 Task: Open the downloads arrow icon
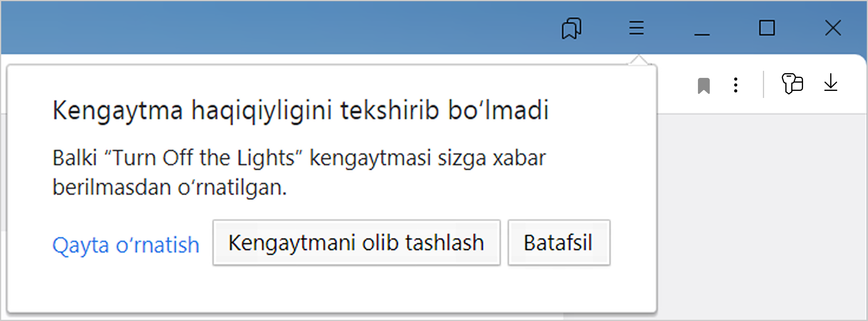click(831, 83)
